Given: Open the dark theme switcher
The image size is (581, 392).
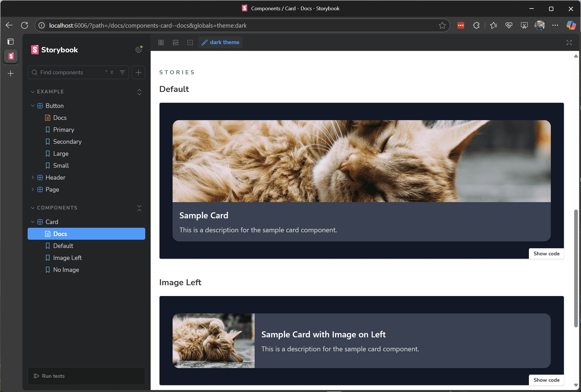Looking at the screenshot, I should pos(220,42).
